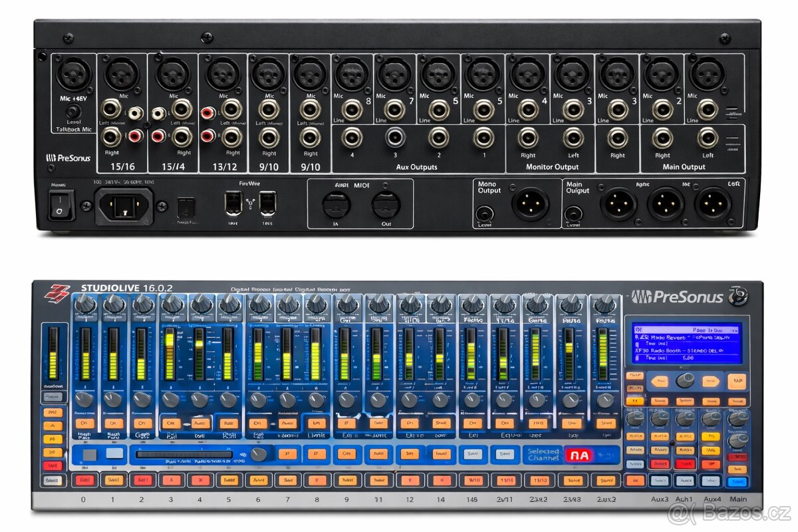Click the red Selected Channel readout
Screen dimensions: 798x532
578,456
